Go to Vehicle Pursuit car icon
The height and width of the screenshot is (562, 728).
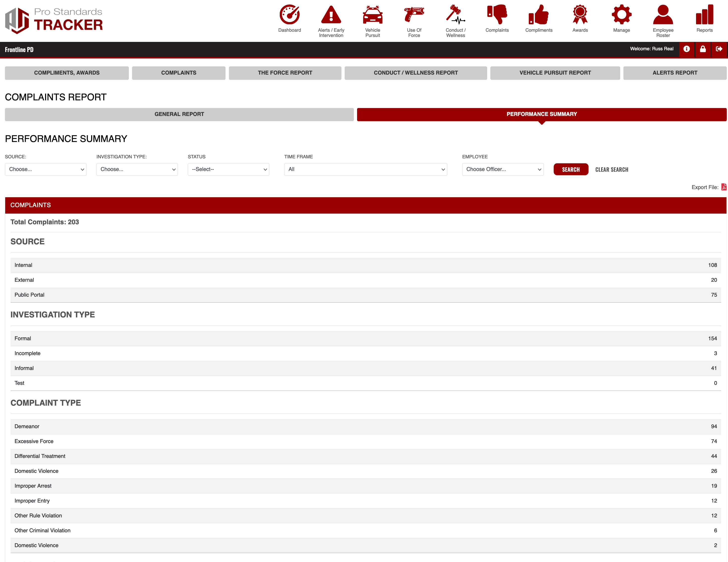coord(372,15)
